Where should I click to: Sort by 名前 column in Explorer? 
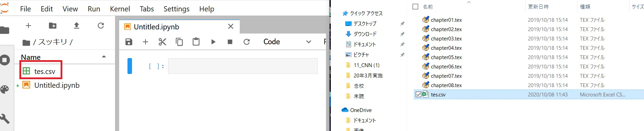coord(428,7)
